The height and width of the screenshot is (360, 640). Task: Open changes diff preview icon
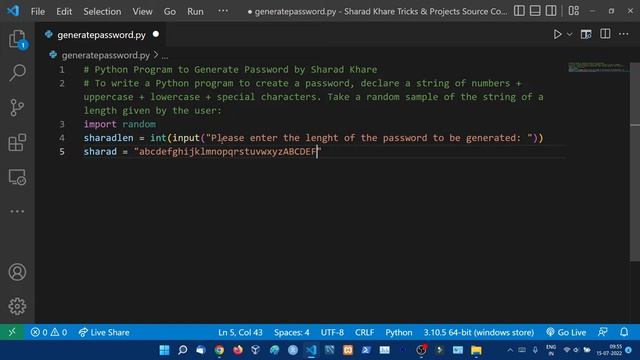point(586,34)
